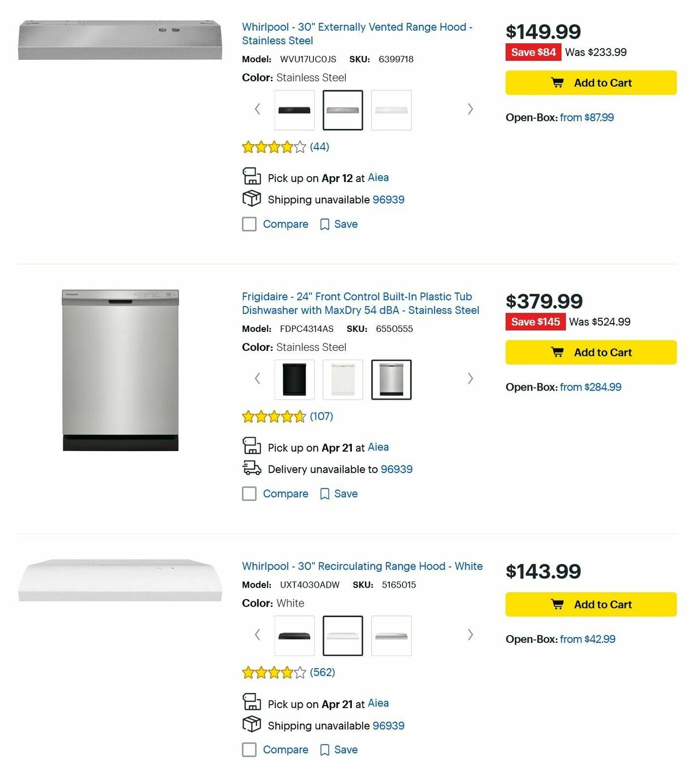Show previous colors for the white range hood
This screenshot has width=691, height=784.
(257, 635)
